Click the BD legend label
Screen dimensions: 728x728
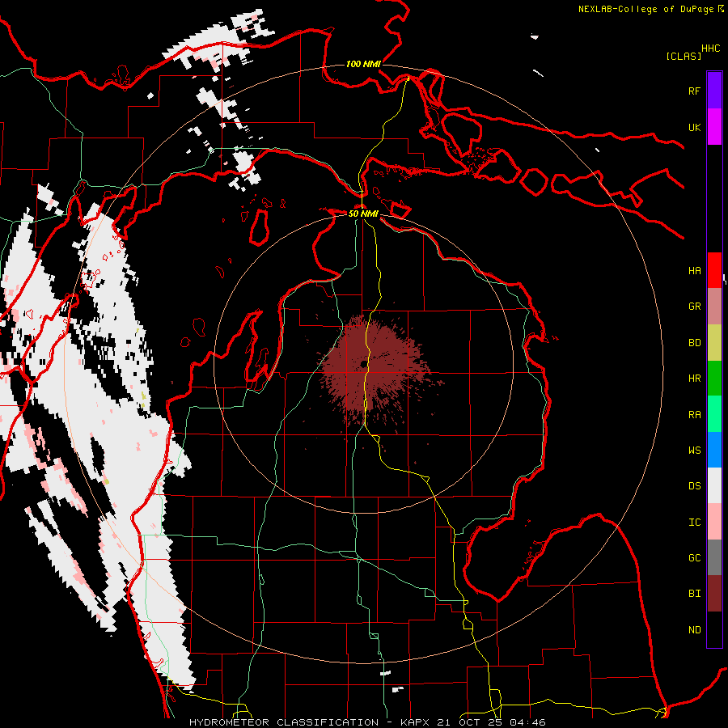(x=695, y=343)
